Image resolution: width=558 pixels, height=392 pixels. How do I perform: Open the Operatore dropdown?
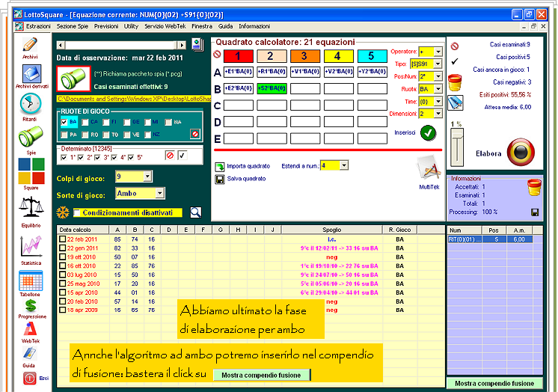438,52
